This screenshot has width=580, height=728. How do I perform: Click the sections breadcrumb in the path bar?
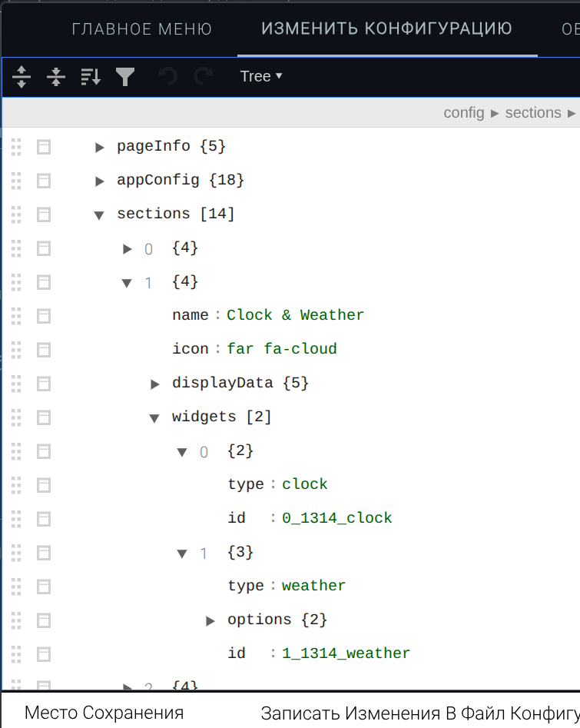(x=533, y=113)
